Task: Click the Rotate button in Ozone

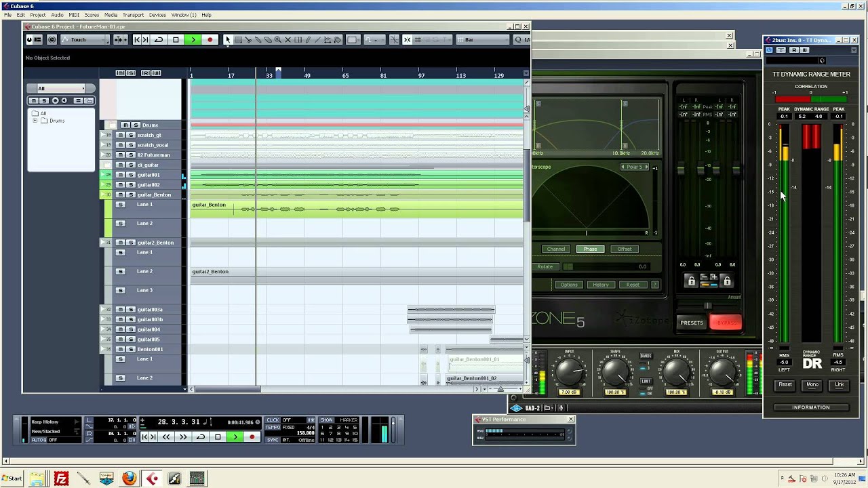Action: 545,266
